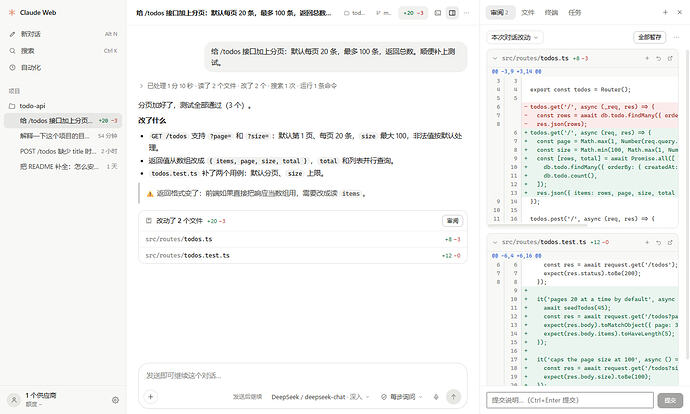
Task: Collapse the src/routes/todos.ts diff section
Action: pos(495,58)
